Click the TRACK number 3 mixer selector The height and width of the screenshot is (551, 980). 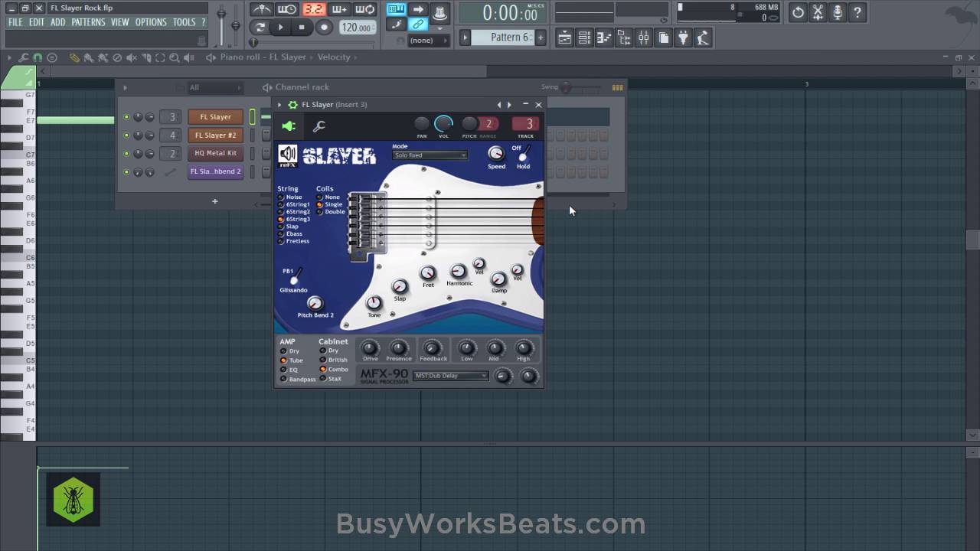pyautogui.click(x=525, y=124)
